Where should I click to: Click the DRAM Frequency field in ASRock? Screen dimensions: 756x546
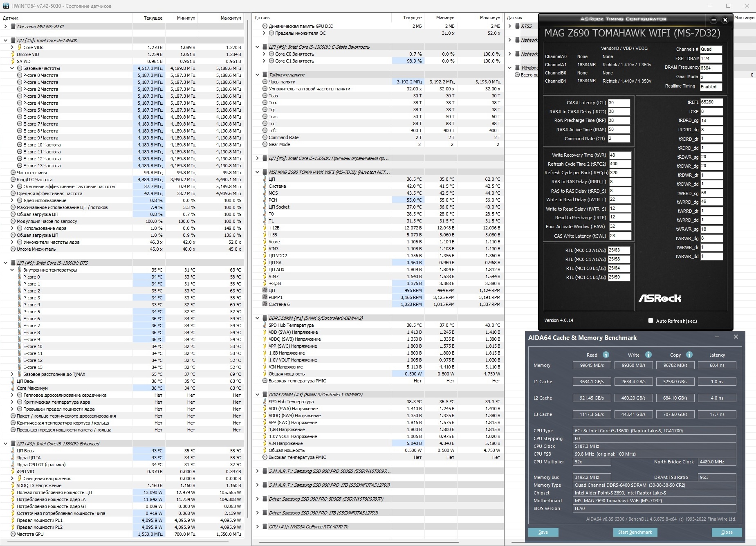click(x=711, y=68)
